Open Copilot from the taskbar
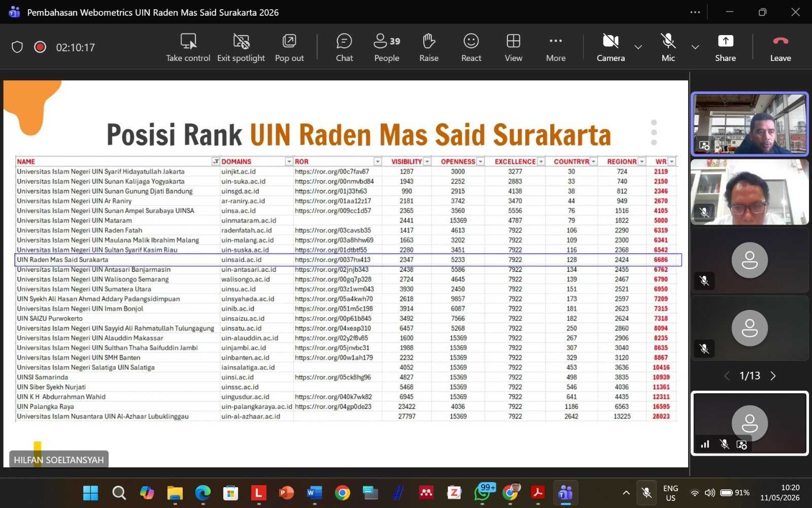The height and width of the screenshot is (508, 812). tap(147, 493)
